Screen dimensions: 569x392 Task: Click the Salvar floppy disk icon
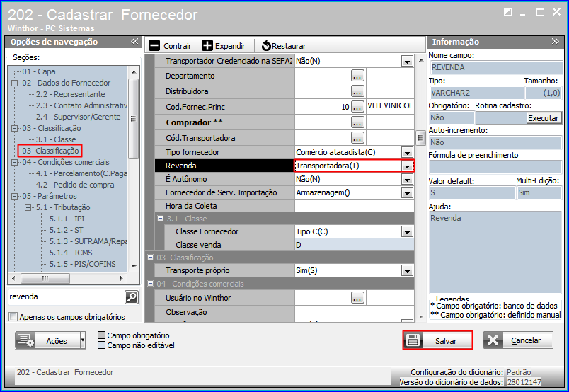click(x=413, y=340)
